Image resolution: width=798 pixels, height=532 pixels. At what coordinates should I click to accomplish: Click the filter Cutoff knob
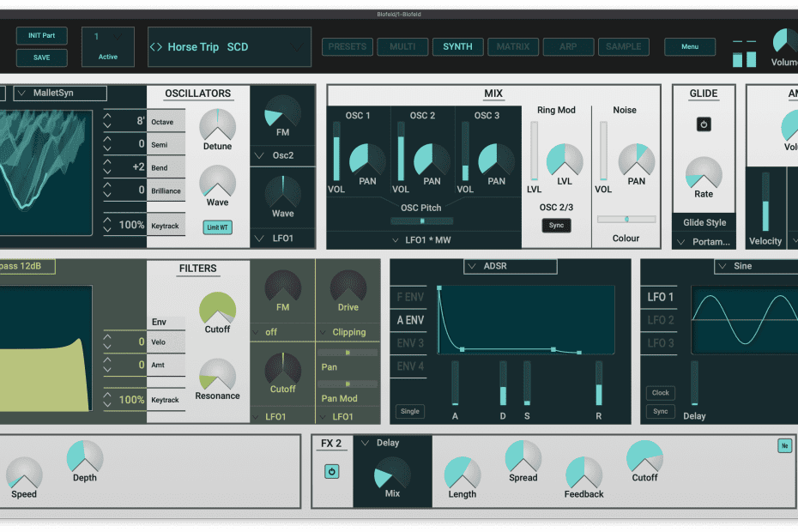(x=217, y=309)
